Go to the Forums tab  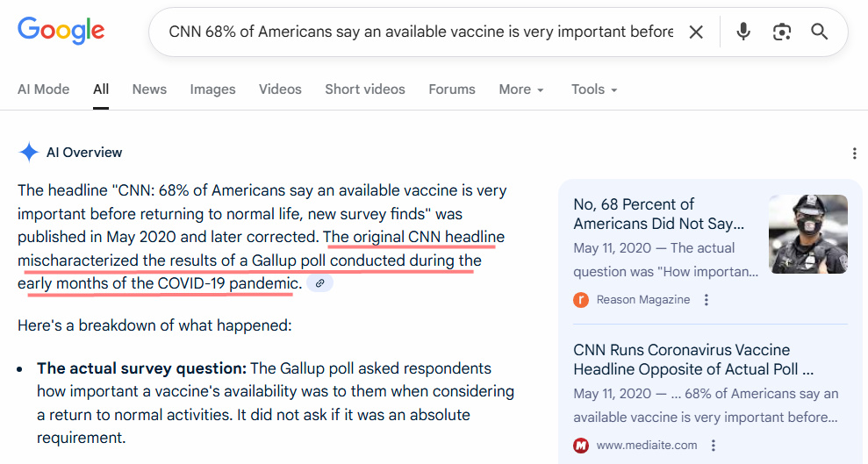coord(452,89)
